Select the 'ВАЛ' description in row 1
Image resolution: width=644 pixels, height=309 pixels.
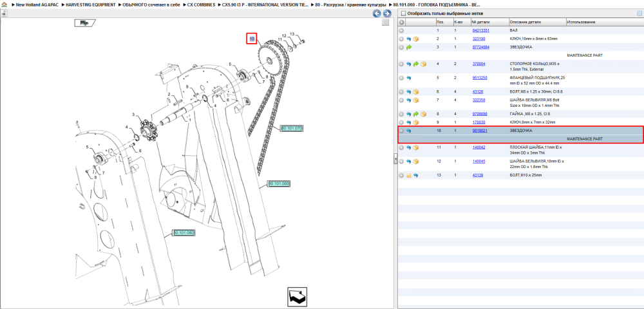click(x=513, y=30)
